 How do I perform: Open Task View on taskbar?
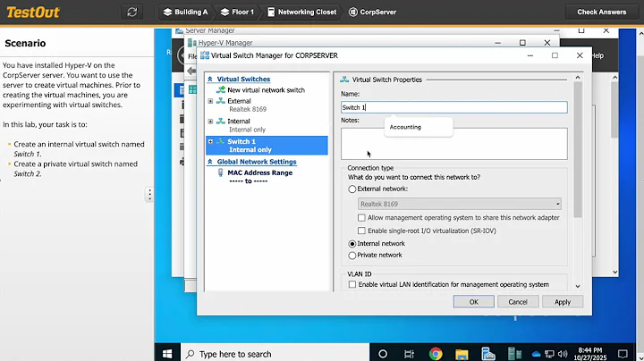tap(409, 354)
